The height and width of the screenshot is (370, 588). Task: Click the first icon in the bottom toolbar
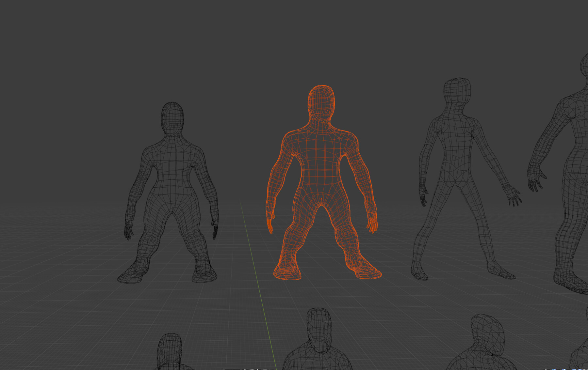point(223,369)
